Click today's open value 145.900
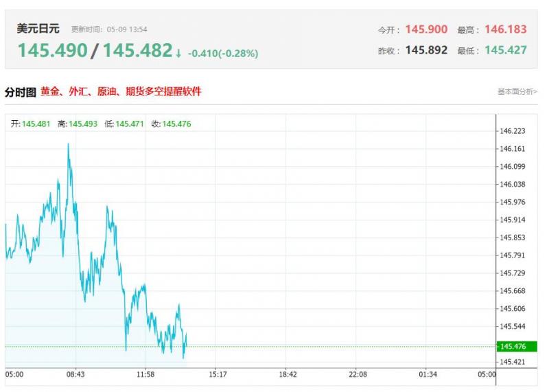 pos(426,30)
